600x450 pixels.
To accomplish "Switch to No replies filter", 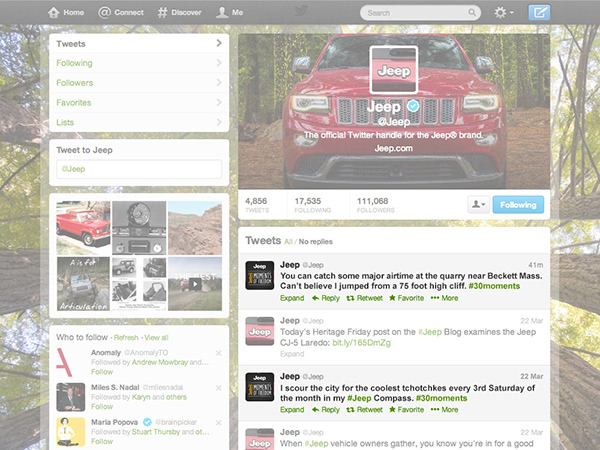I will tap(316, 241).
